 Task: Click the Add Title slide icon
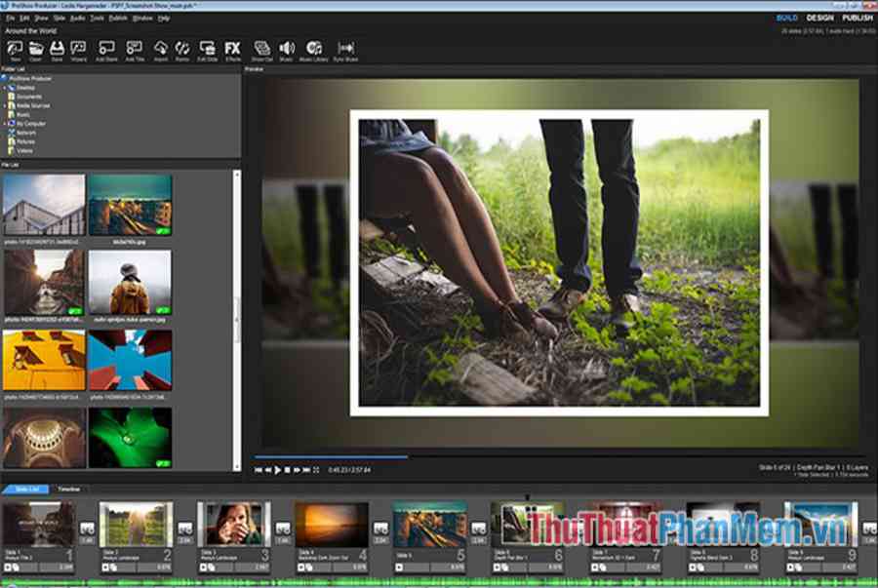(x=135, y=48)
